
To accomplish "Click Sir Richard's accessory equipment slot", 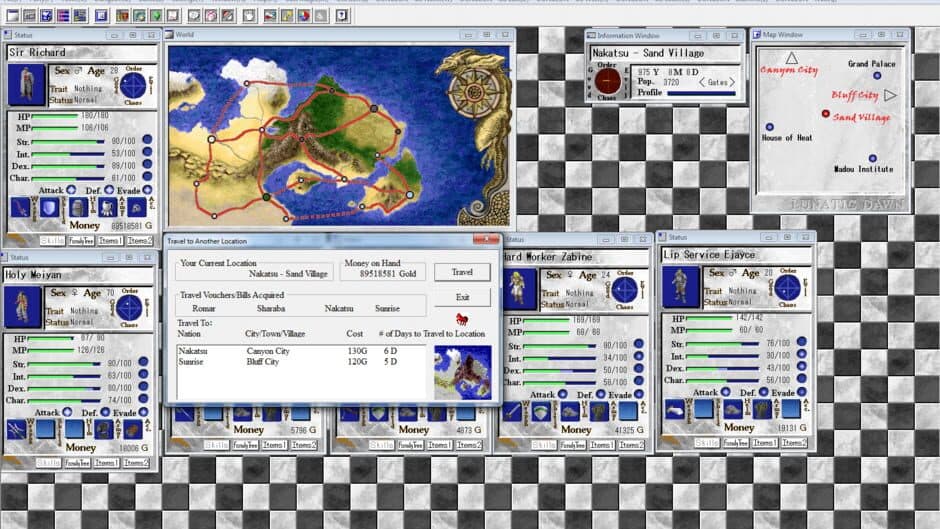I will 137,208.
